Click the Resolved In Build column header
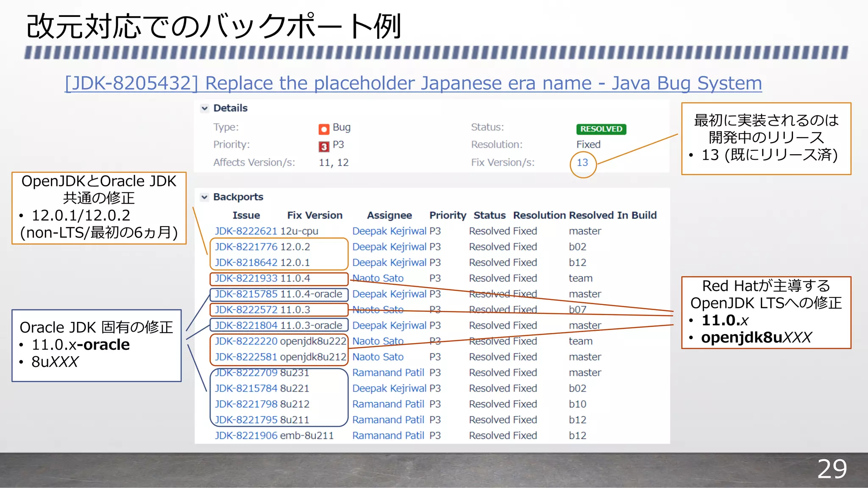This screenshot has width=868, height=488. click(x=613, y=215)
